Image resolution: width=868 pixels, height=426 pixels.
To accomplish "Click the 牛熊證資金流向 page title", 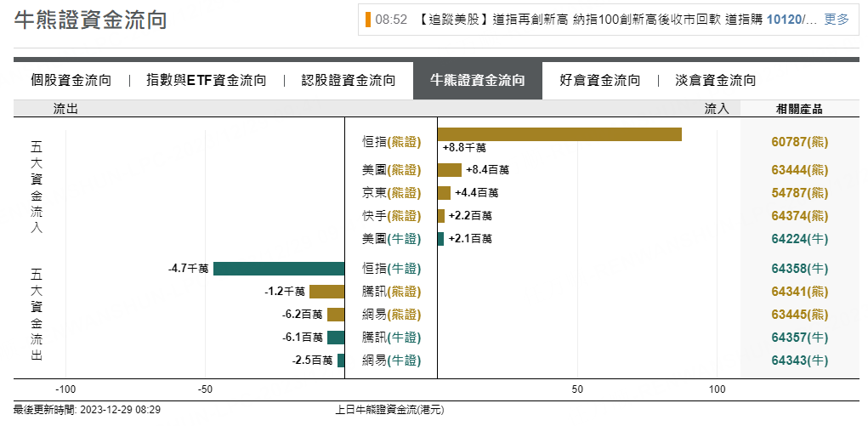I will coord(89,20).
